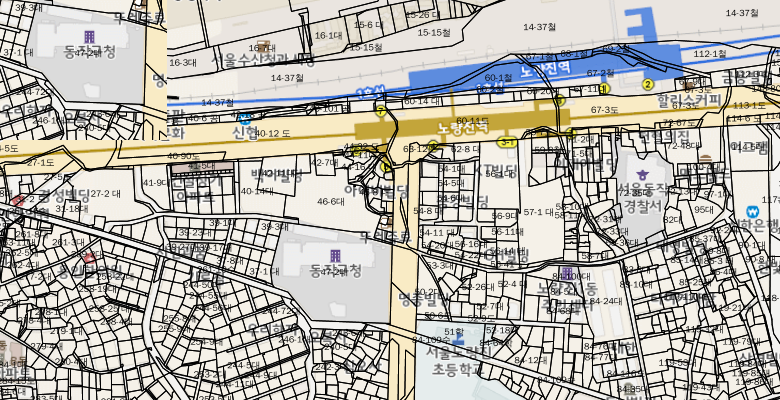This screenshot has width=780, height=400.
Task: Click the 40-12 도 road parcel label
Action: pyautogui.click(x=272, y=133)
